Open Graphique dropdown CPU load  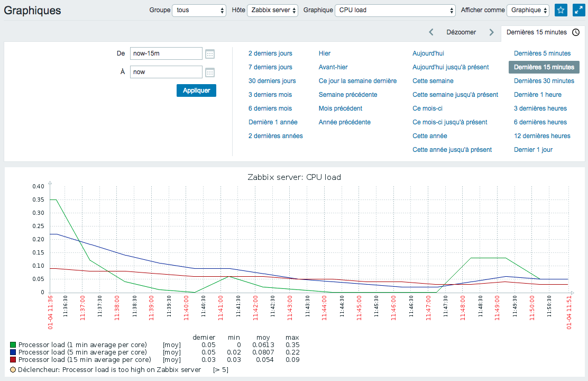click(395, 10)
